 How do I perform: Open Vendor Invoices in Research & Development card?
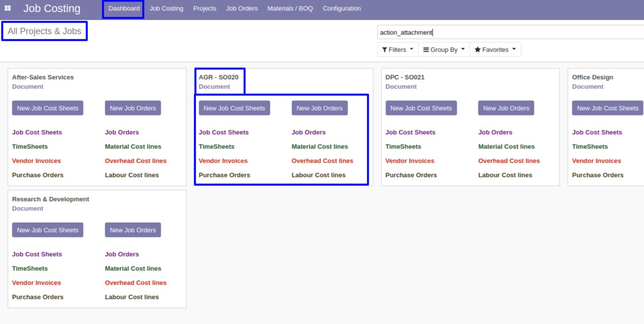tap(36, 283)
